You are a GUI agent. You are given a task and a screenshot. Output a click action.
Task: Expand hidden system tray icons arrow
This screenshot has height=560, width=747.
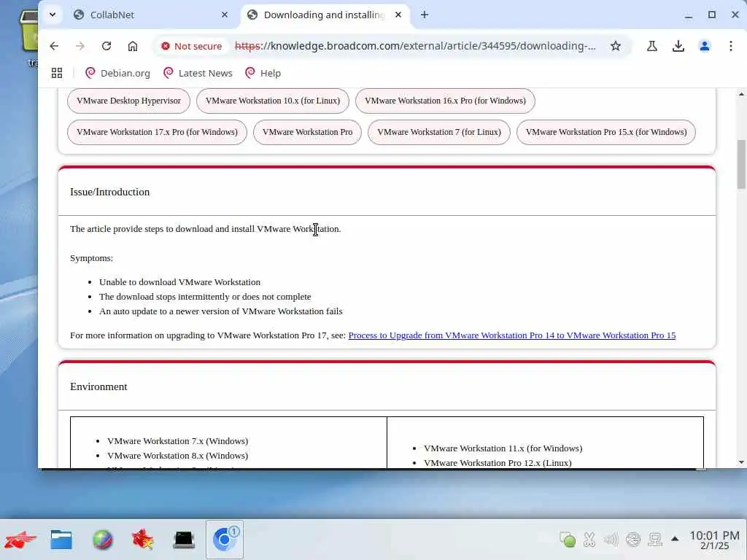(x=675, y=539)
